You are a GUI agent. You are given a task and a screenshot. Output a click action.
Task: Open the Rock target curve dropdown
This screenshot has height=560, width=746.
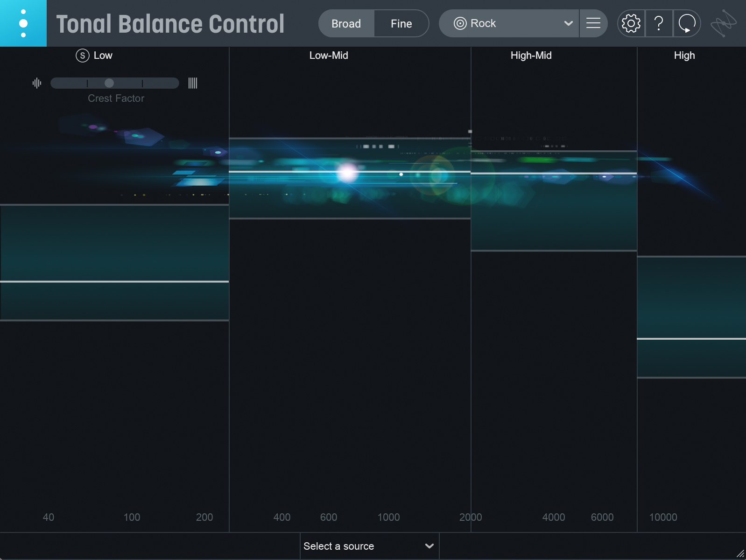(x=509, y=23)
